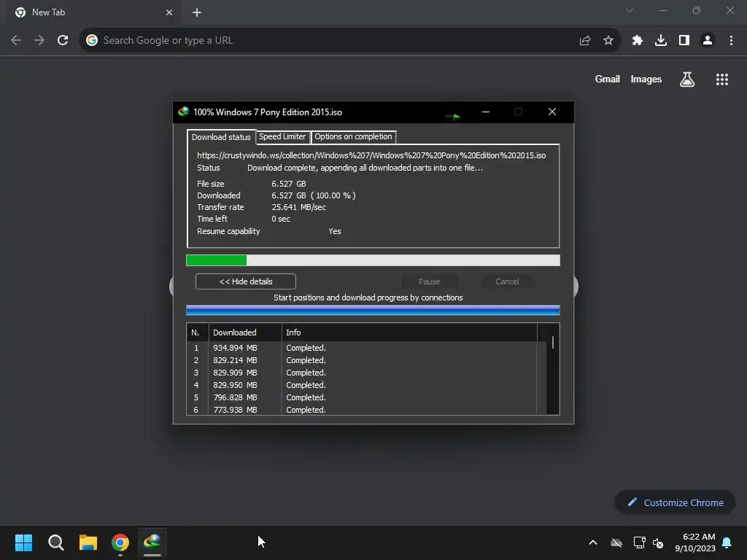Minimize the IDM download dialog
Viewport: 747px width, 560px height.
tap(486, 112)
